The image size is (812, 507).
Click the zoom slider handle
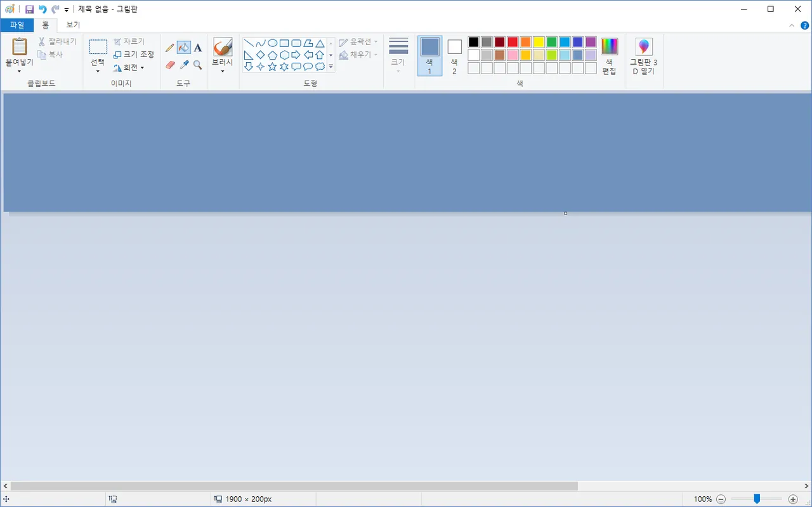point(757,499)
